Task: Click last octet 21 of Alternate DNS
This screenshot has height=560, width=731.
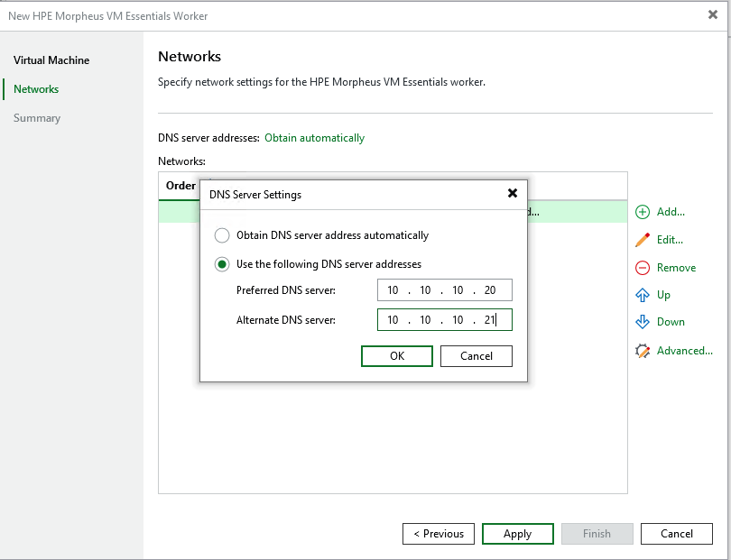Action: coord(489,320)
